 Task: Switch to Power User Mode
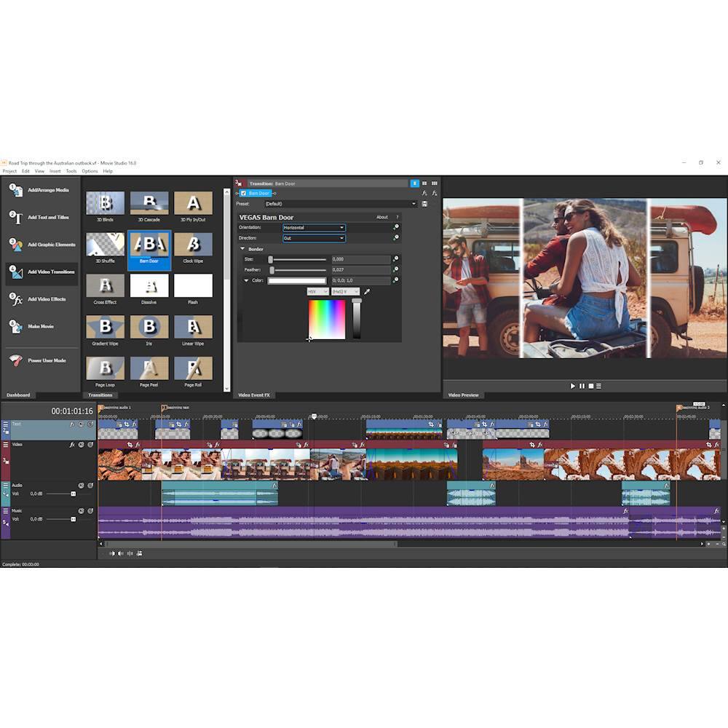coord(47,360)
